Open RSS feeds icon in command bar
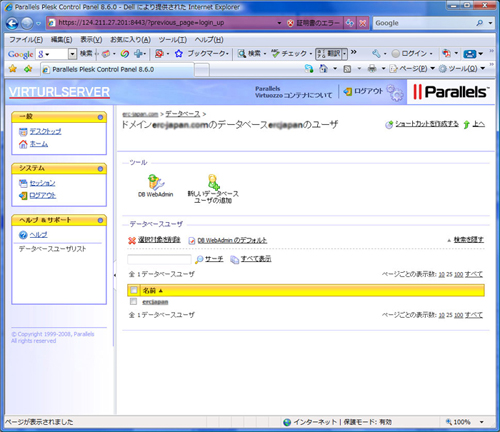 [x=347, y=69]
